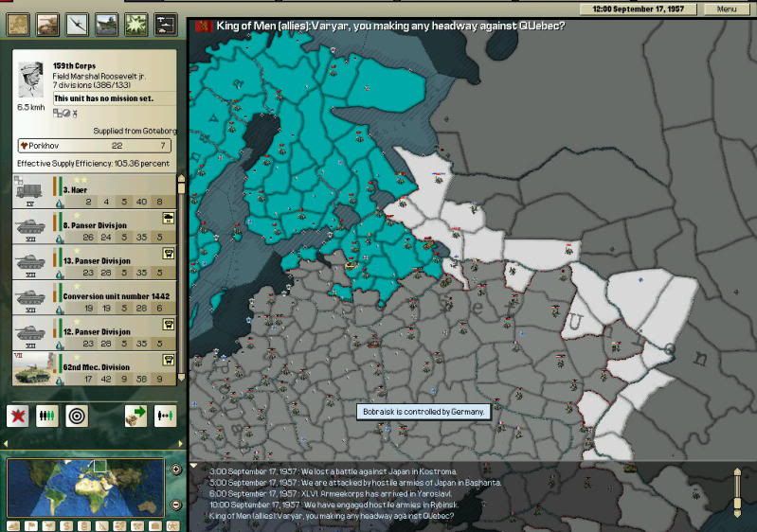Click brigade icon on 12. Panser Divisjon

168,325
